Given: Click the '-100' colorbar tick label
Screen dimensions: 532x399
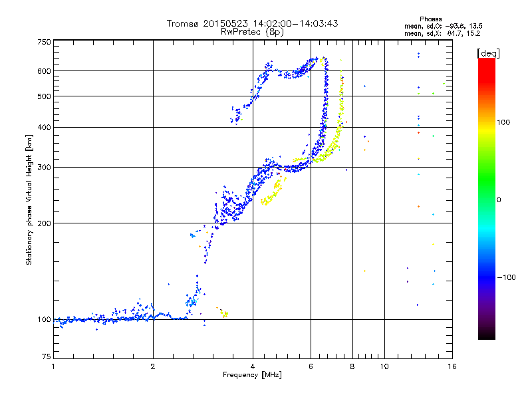Looking at the screenshot, I should point(506,277).
